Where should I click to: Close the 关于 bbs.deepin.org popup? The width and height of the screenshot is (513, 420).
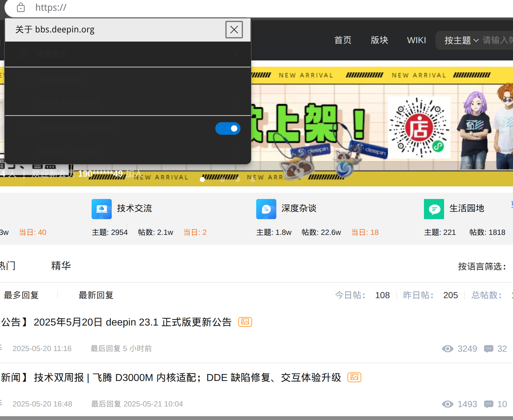coord(234,30)
